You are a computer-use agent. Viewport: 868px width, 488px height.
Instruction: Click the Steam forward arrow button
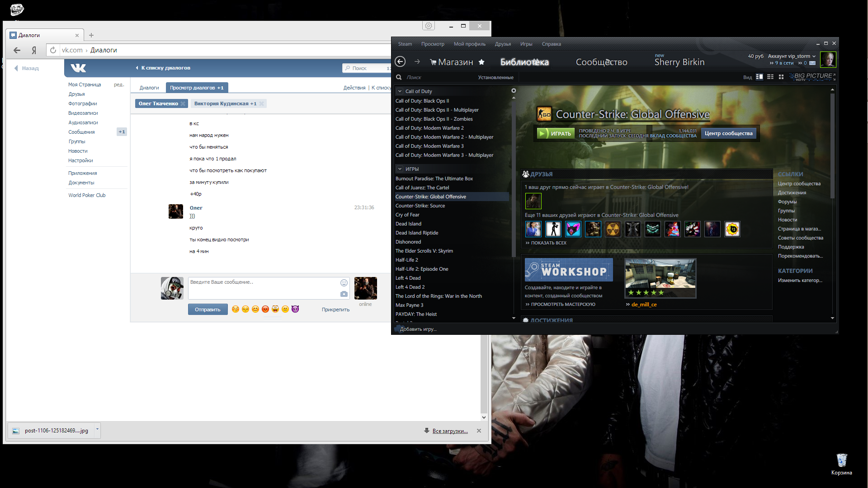coord(417,61)
